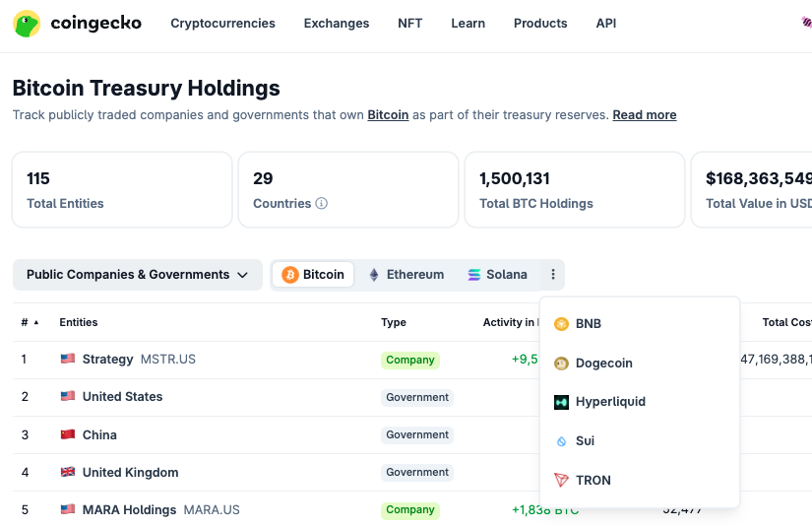Sort by the # column arrow

[36, 322]
